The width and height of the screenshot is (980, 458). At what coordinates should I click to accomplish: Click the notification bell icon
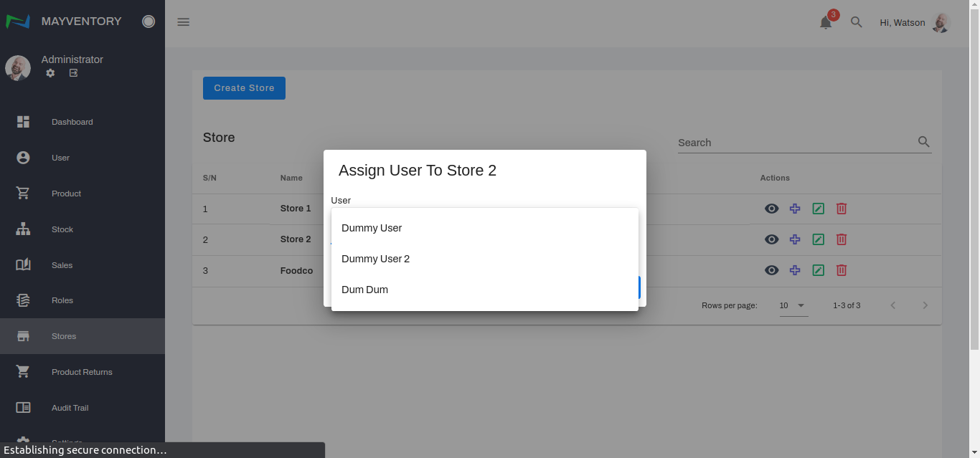click(x=826, y=23)
